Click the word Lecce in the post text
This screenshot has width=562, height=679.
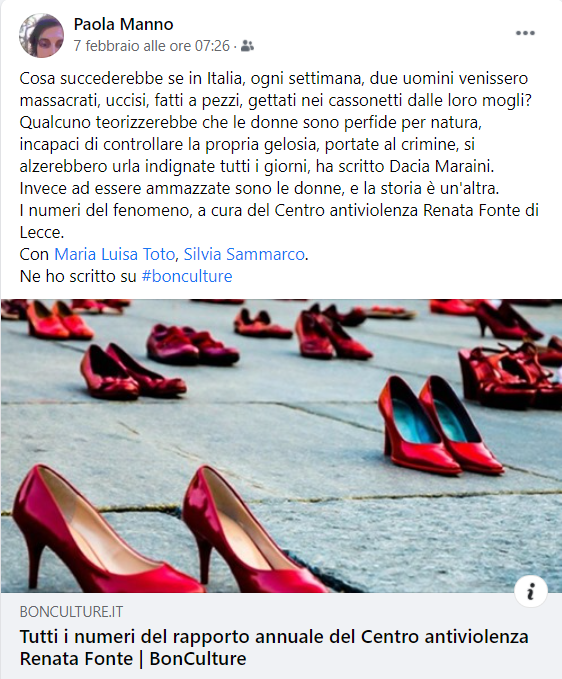pyautogui.click(x=42, y=233)
